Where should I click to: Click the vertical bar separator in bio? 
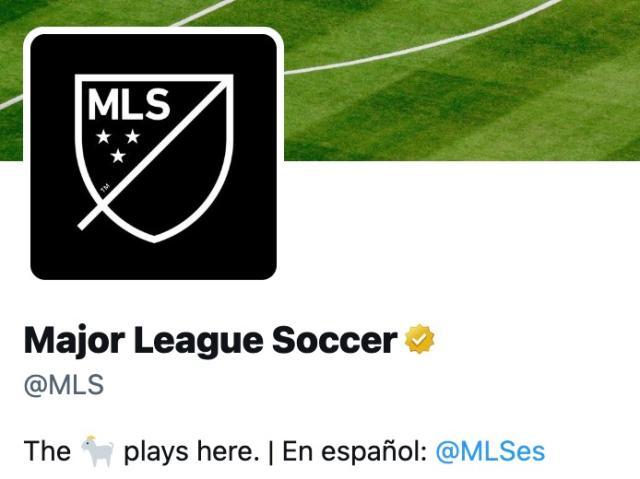pos(271,452)
